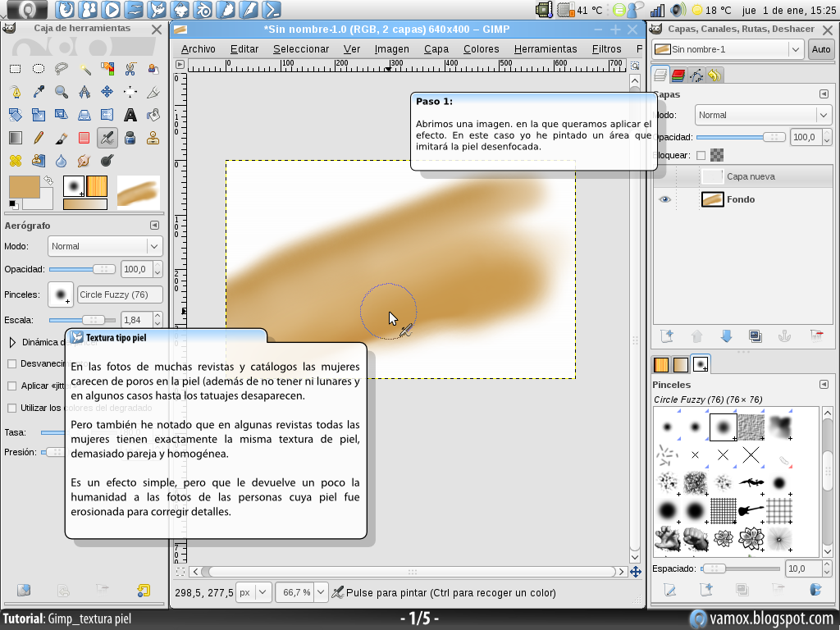This screenshot has height=630, width=840.
Task: Select the Text tool
Action: tap(130, 115)
